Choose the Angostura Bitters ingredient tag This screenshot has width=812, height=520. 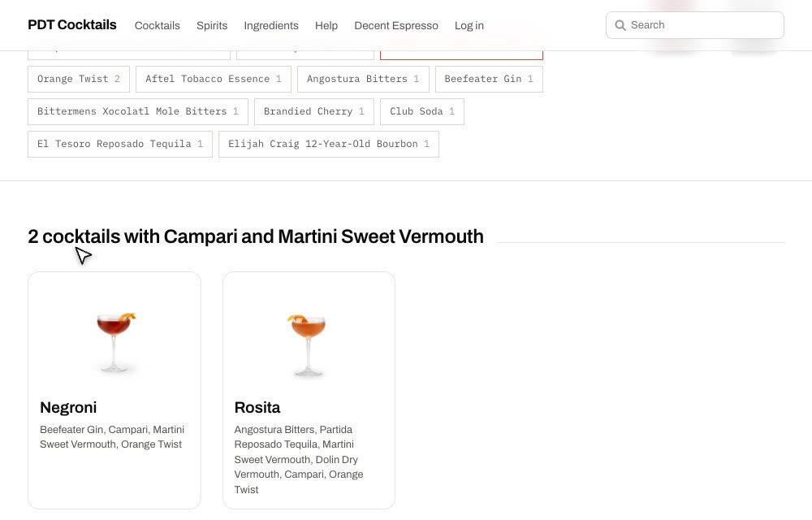363,79
